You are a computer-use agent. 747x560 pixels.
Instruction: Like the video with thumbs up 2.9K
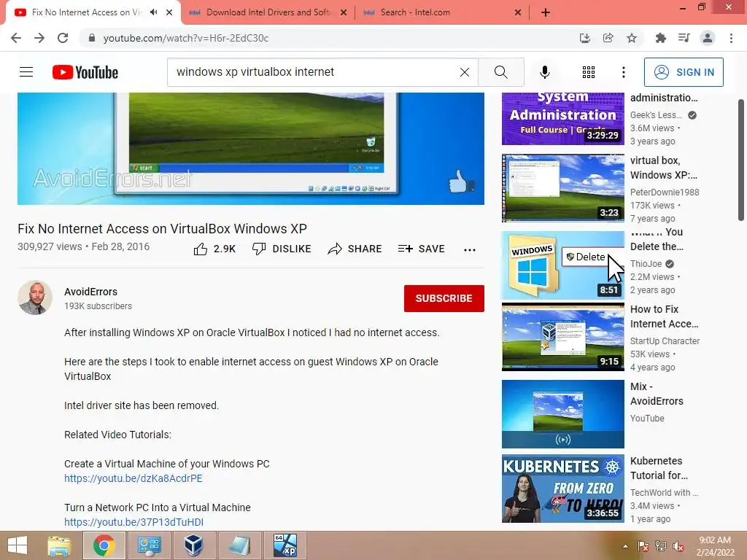pyautogui.click(x=215, y=249)
